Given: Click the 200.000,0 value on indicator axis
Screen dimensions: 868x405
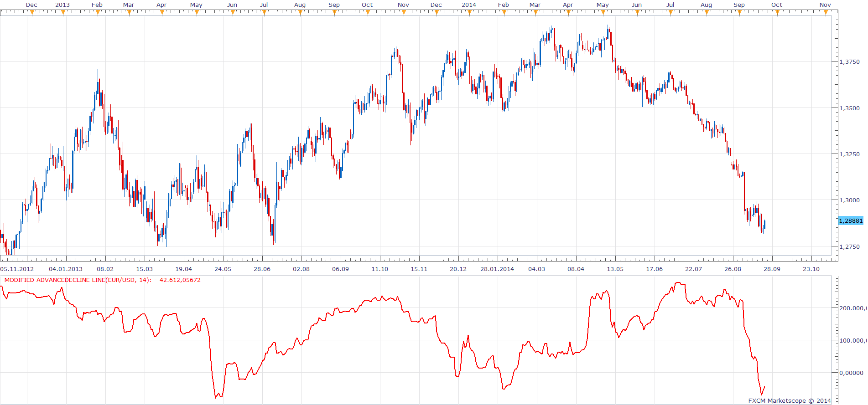Looking at the screenshot, I should (x=853, y=308).
